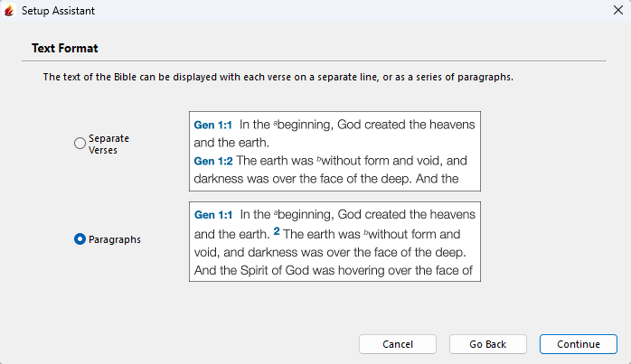Click superscript verse number 2 in Paragraphs preview
This screenshot has height=364, width=631.
(277, 231)
